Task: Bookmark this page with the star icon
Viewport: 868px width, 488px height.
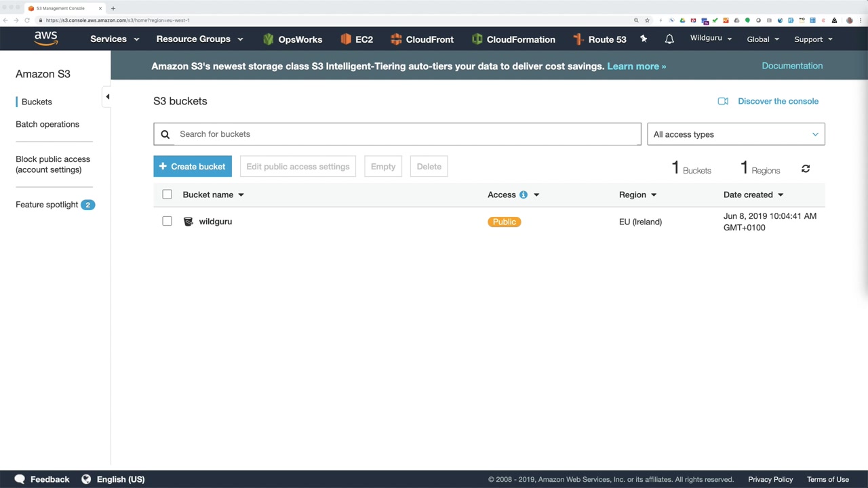Action: pyautogui.click(x=647, y=20)
